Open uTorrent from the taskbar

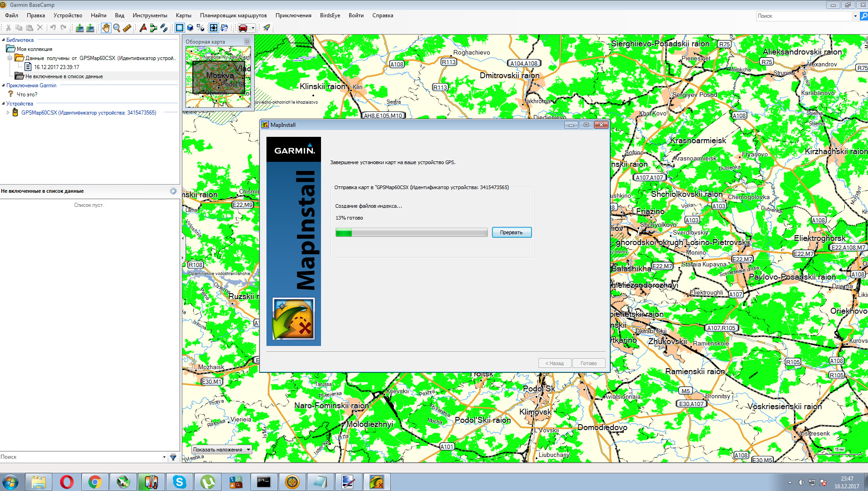pyautogui.click(x=207, y=482)
